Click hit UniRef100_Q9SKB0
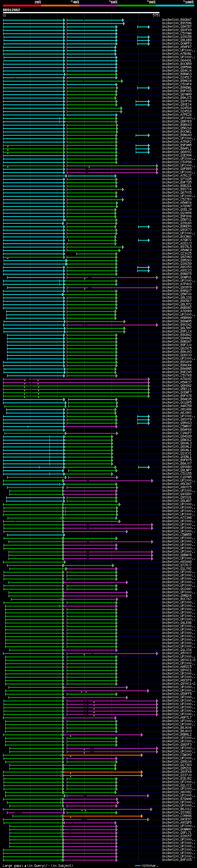 tap(176, 467)
